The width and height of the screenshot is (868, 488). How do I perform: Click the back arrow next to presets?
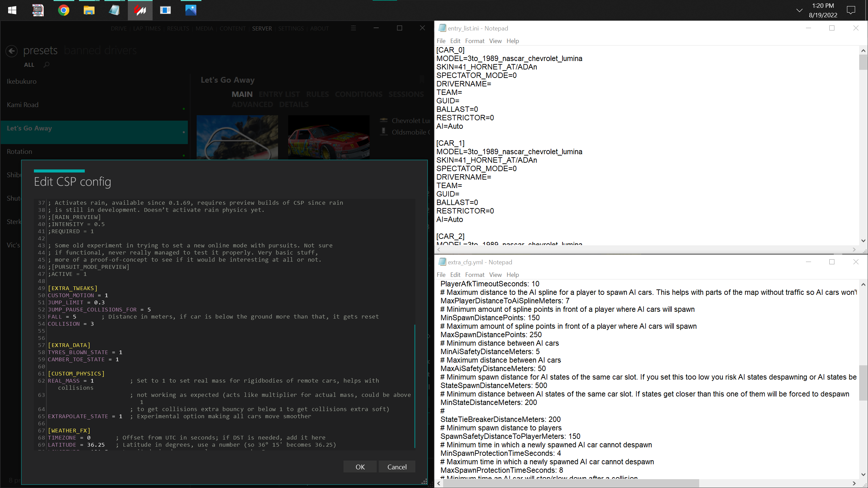coord(12,51)
